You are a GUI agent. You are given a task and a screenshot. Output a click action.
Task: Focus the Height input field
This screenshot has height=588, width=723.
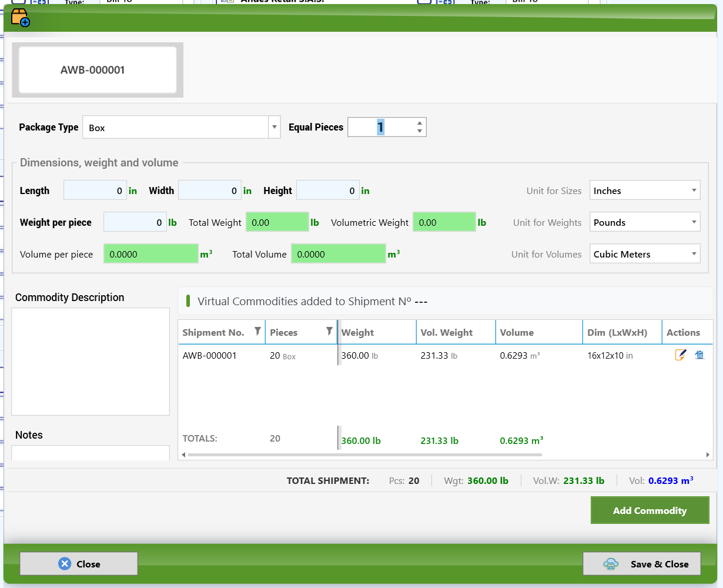click(328, 191)
